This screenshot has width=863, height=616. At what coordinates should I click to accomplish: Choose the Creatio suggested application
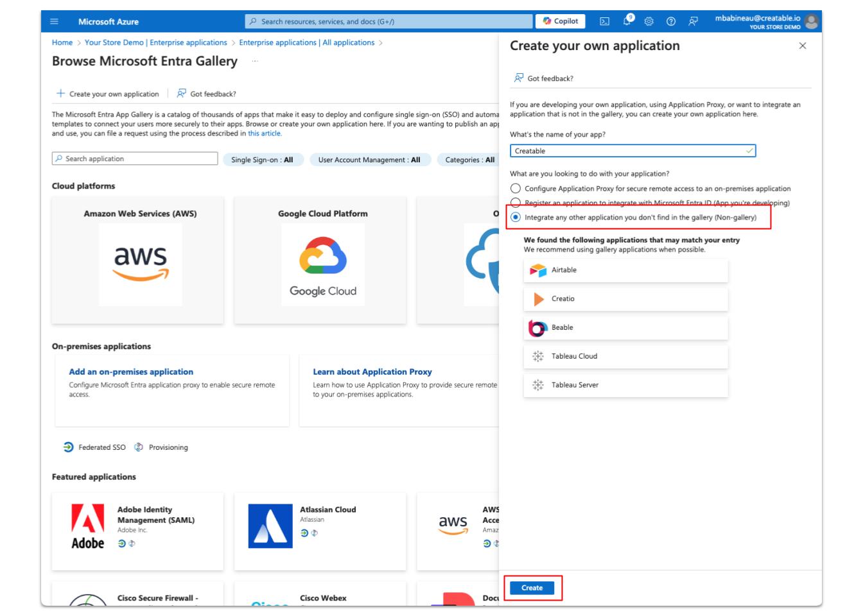626,299
